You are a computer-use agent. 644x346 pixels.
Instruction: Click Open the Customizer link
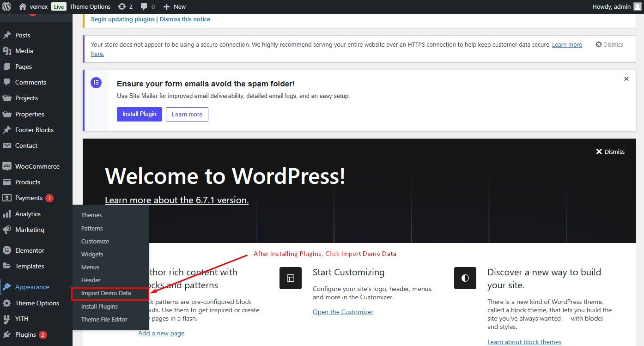343,312
